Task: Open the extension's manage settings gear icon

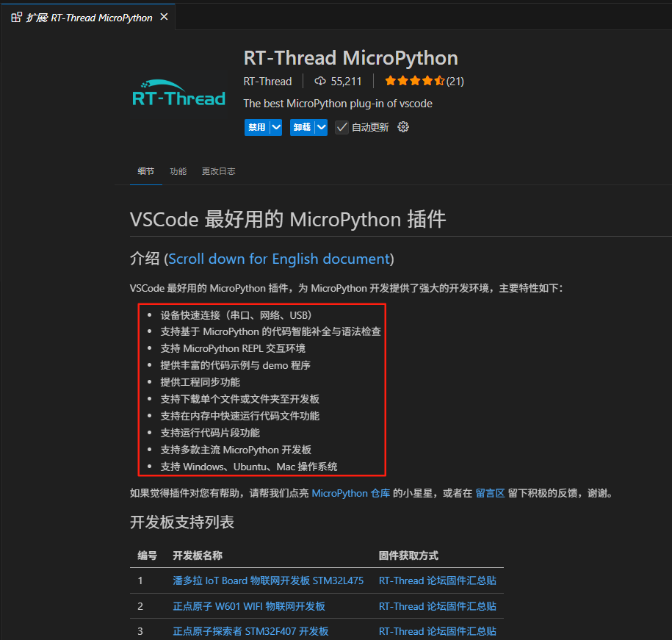Action: coord(402,126)
